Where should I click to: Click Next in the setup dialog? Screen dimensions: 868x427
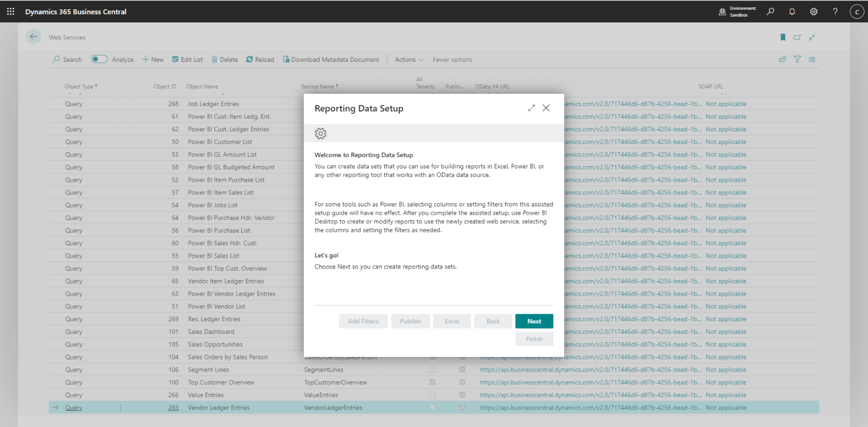(534, 321)
